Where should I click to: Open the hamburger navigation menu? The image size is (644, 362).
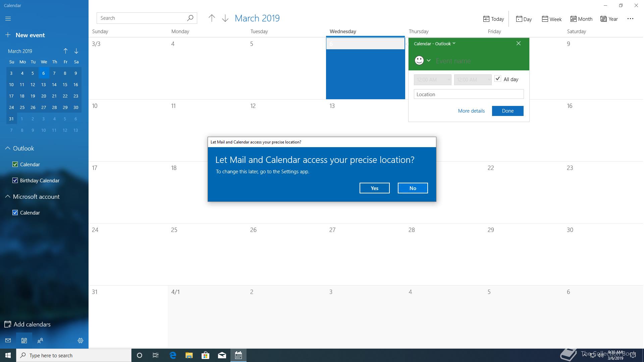click(x=8, y=19)
